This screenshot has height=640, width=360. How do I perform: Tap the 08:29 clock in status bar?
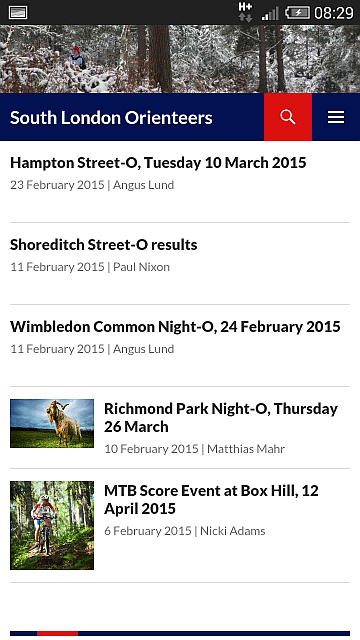(333, 13)
